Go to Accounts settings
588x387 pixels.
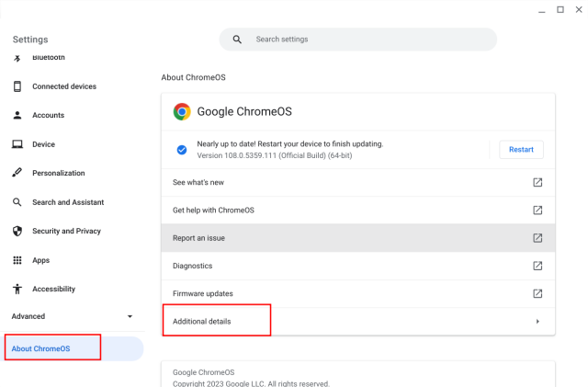[48, 115]
